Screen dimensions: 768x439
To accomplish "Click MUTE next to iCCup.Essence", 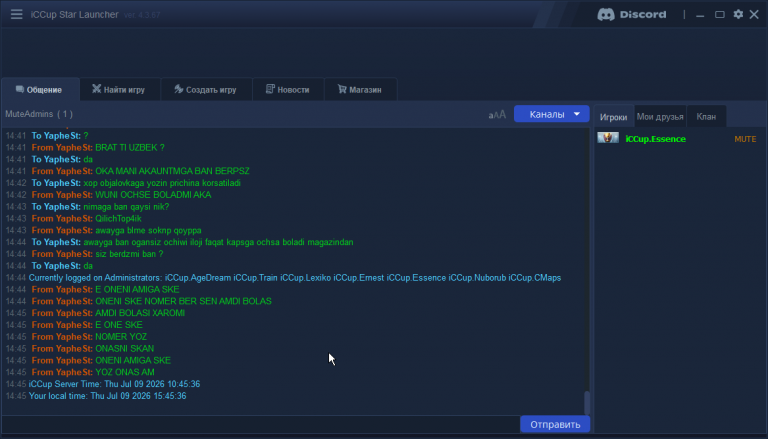I will tap(745, 139).
